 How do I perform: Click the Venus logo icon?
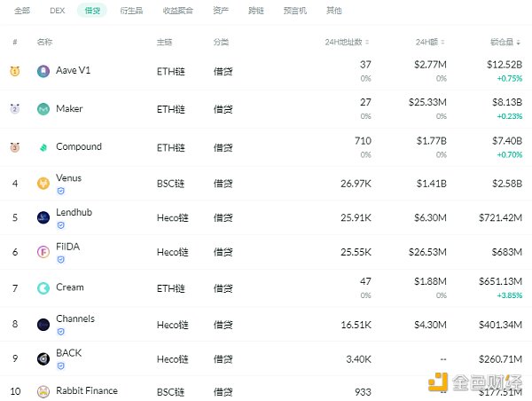click(43, 184)
